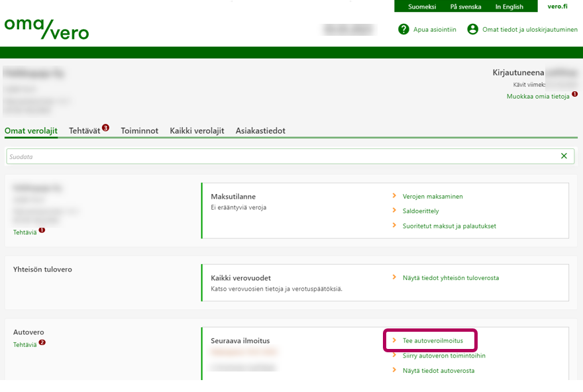583x392 pixels.
Task: Open the vero.fi link
Action: tap(557, 7)
